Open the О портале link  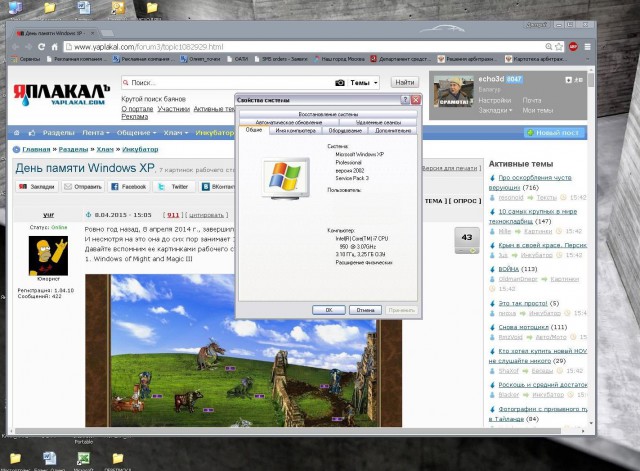click(x=138, y=109)
